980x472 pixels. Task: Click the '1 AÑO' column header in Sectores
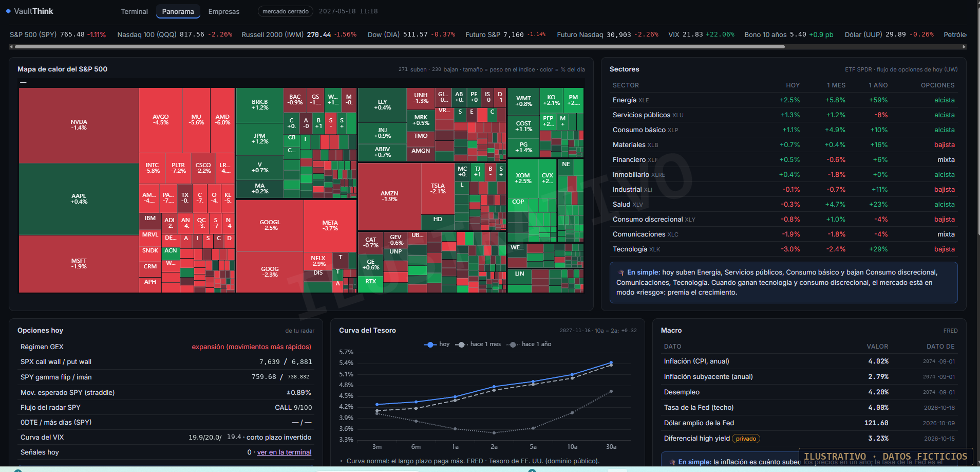click(878, 85)
